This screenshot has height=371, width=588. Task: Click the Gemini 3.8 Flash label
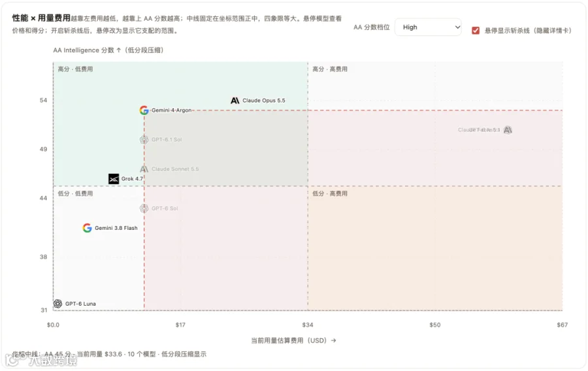tap(116, 228)
